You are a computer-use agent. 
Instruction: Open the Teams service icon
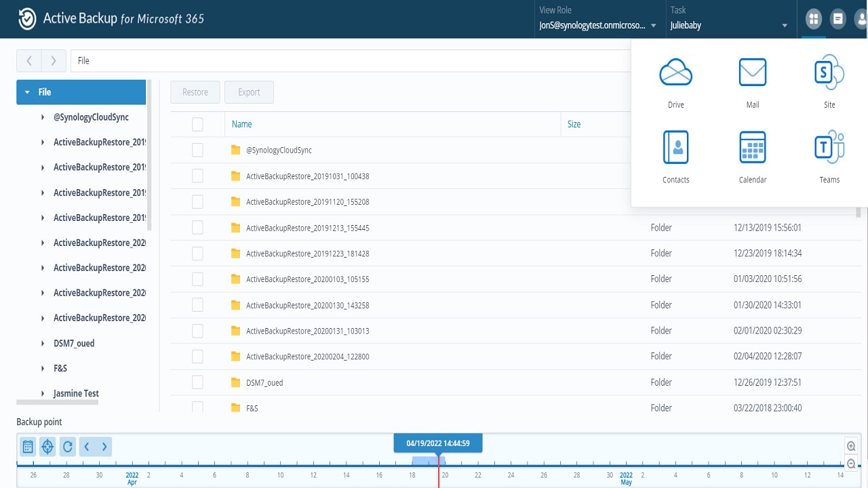(829, 147)
